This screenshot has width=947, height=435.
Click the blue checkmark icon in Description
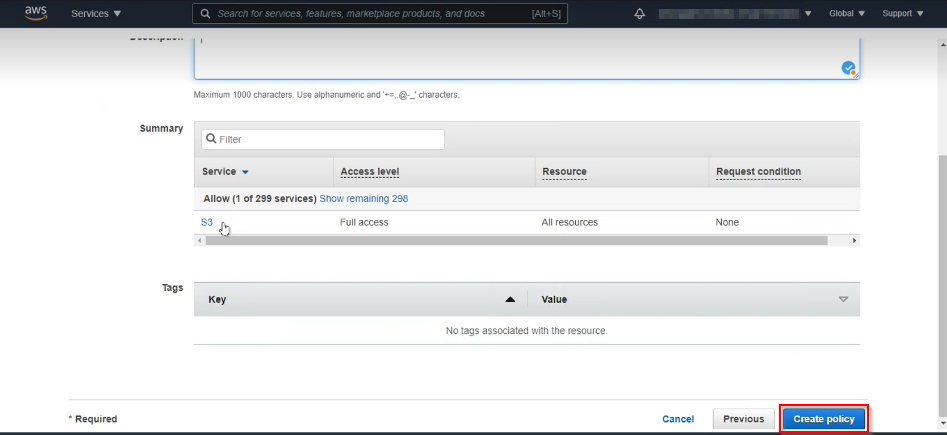pyautogui.click(x=849, y=68)
